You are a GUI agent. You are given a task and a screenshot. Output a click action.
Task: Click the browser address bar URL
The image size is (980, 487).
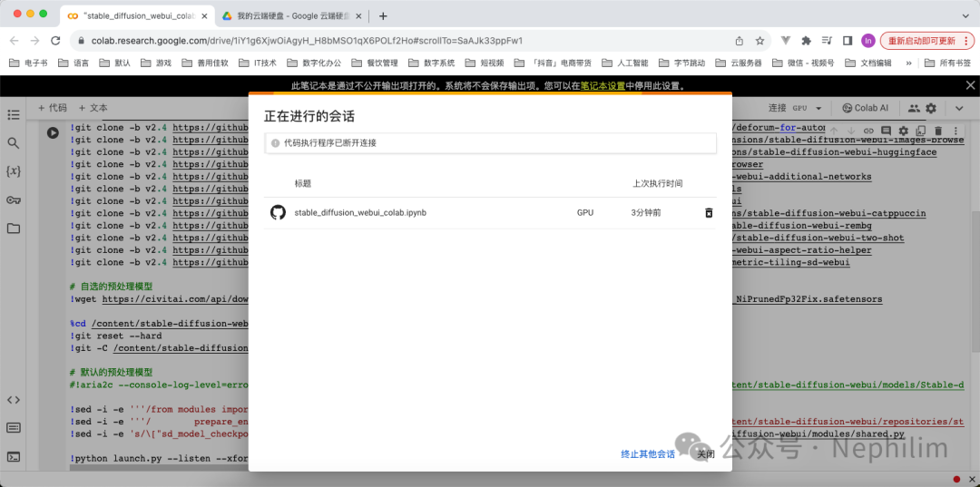coord(307,41)
